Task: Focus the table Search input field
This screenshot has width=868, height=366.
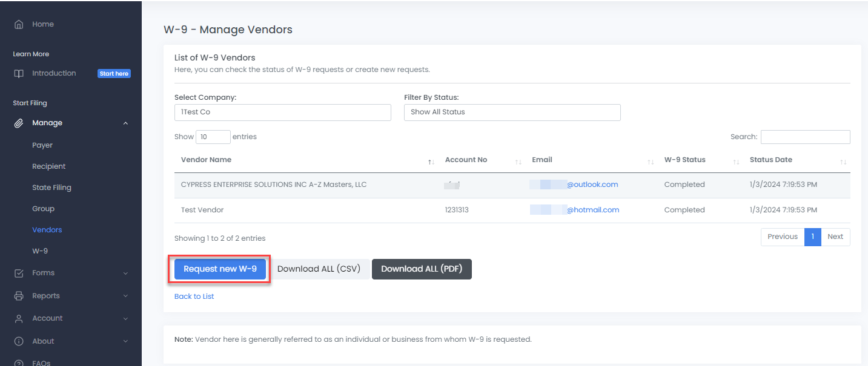Action: (x=805, y=137)
